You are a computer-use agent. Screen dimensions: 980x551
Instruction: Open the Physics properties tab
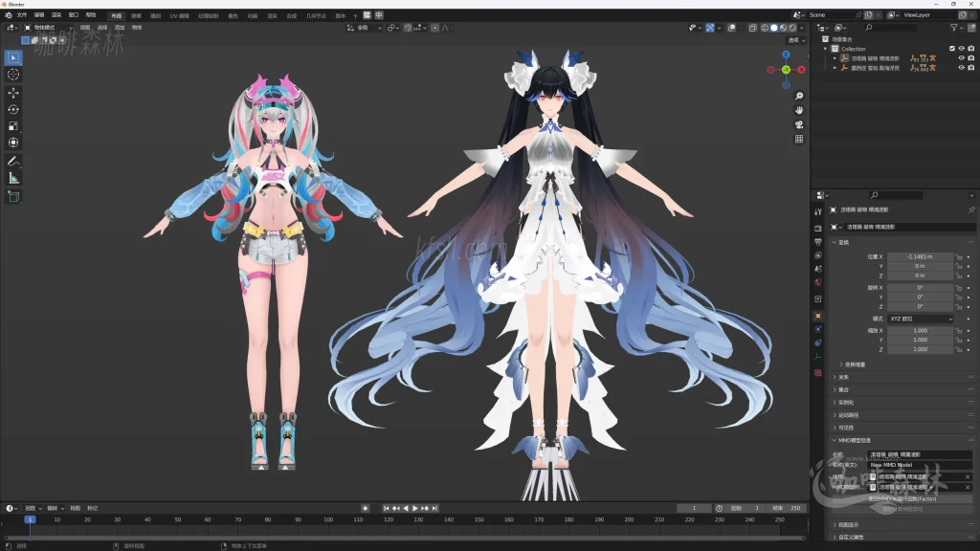tap(817, 329)
